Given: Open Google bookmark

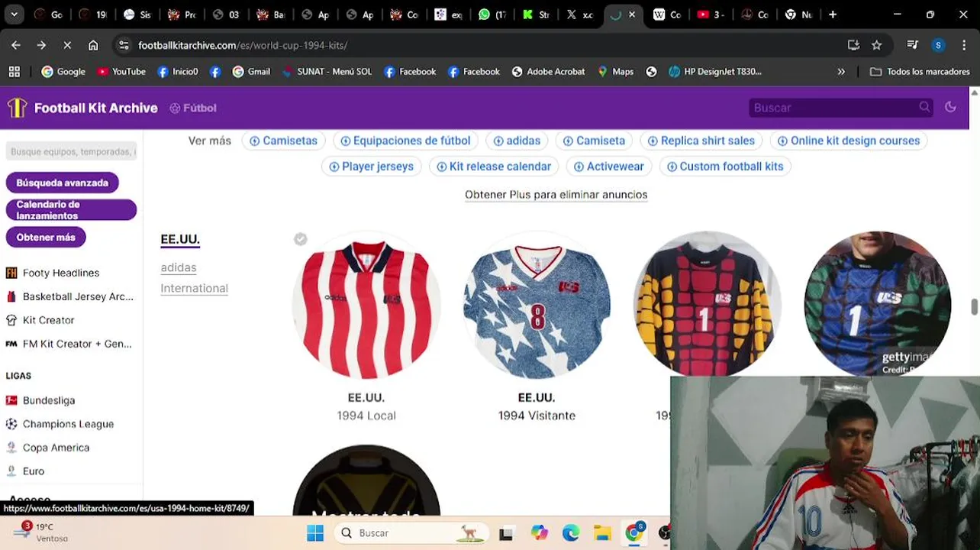Looking at the screenshot, I should coord(63,71).
